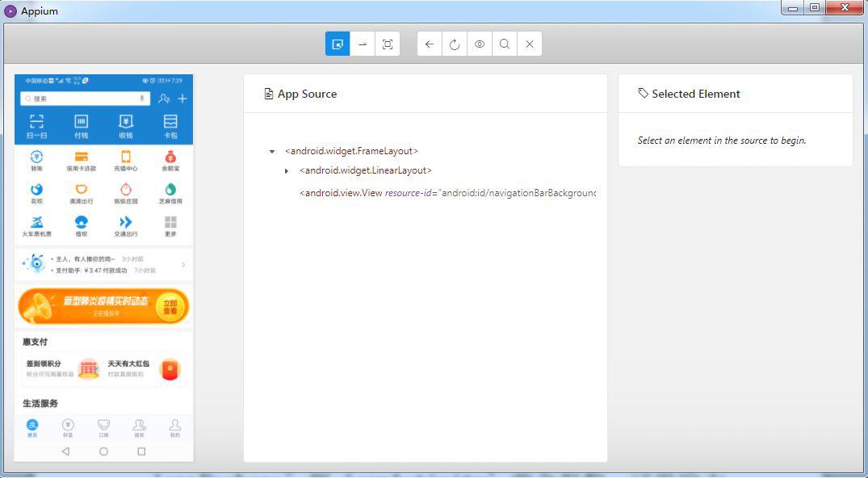Tap the 付钱 pay icon
Screen dimensions: 868x478
pyautogui.click(x=82, y=121)
